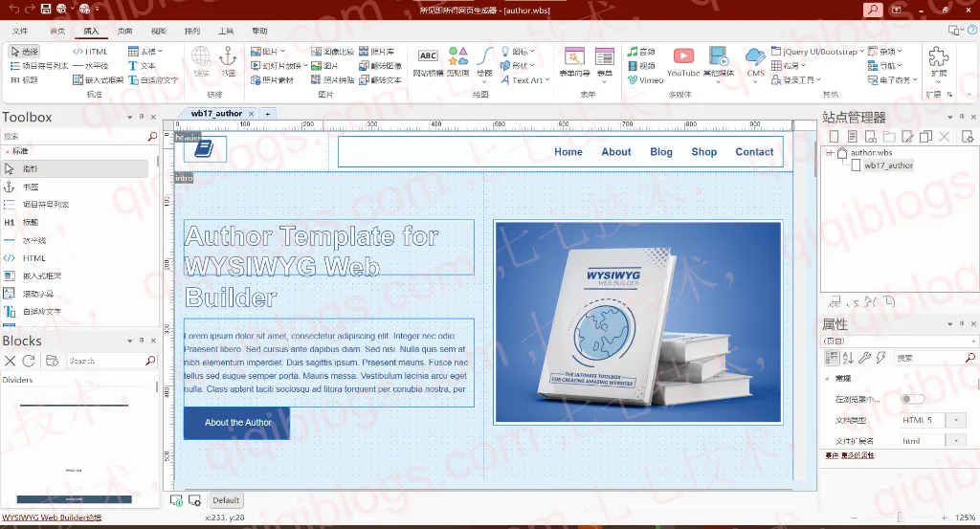Click the zoom slider in status bar
Viewport: 980px width, 529px height.
[900, 518]
